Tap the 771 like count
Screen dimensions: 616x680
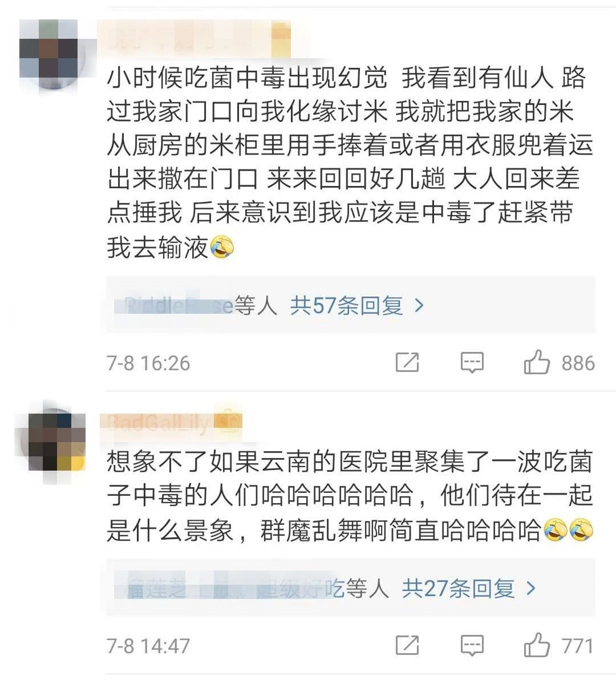coord(577,646)
